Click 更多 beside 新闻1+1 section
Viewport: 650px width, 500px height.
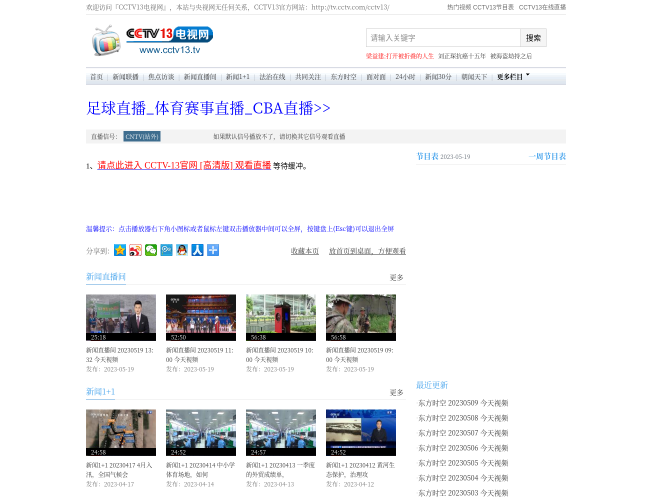click(x=396, y=392)
